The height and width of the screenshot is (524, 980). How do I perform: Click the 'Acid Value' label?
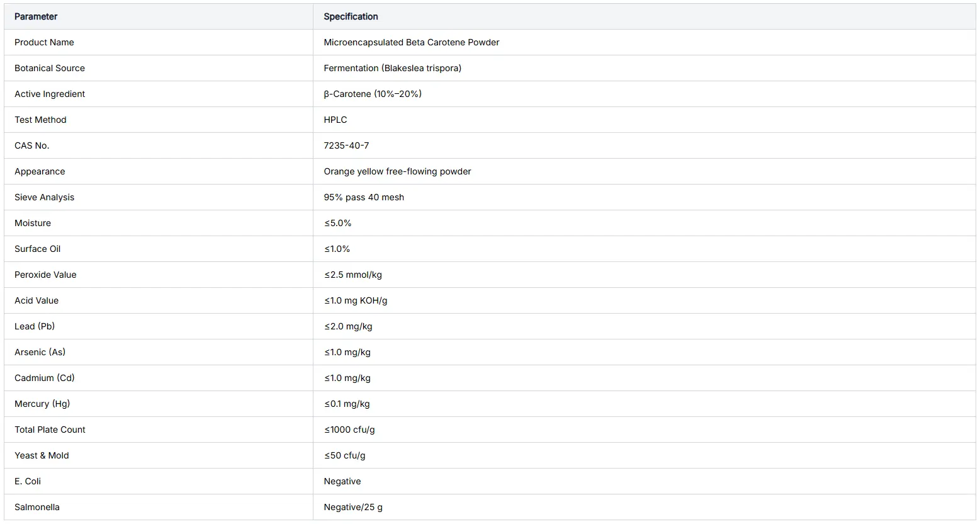tap(37, 300)
